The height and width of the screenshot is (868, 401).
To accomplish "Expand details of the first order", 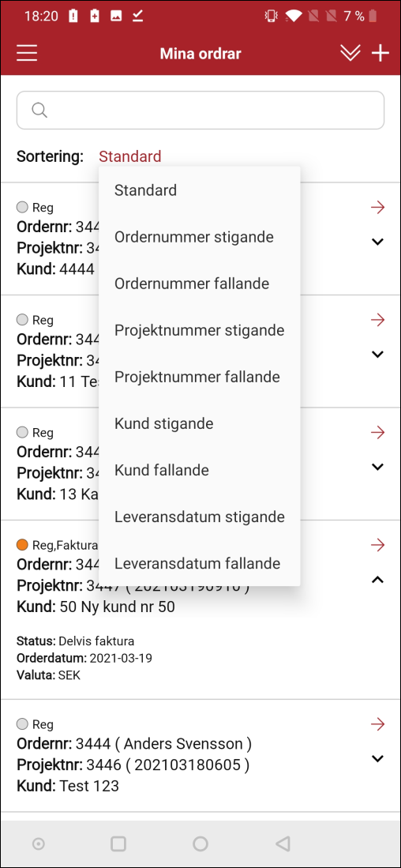I will (x=378, y=242).
